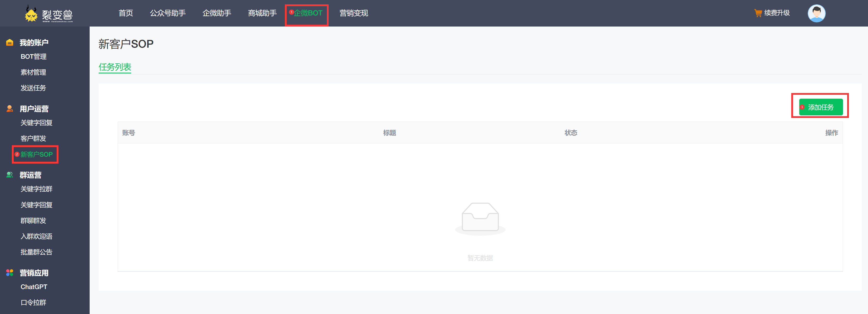Open user profile via avatar icon
Image resolution: width=868 pixels, height=314 pixels.
coord(816,13)
